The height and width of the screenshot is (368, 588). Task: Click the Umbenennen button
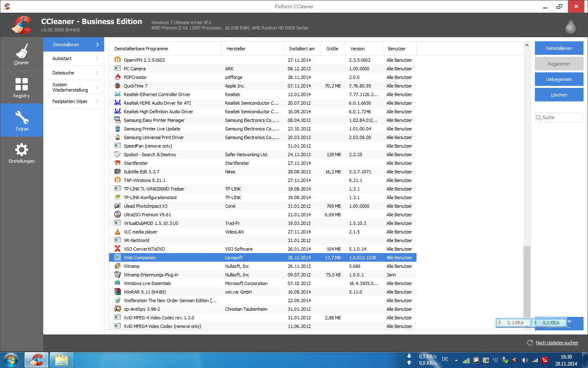(x=559, y=79)
